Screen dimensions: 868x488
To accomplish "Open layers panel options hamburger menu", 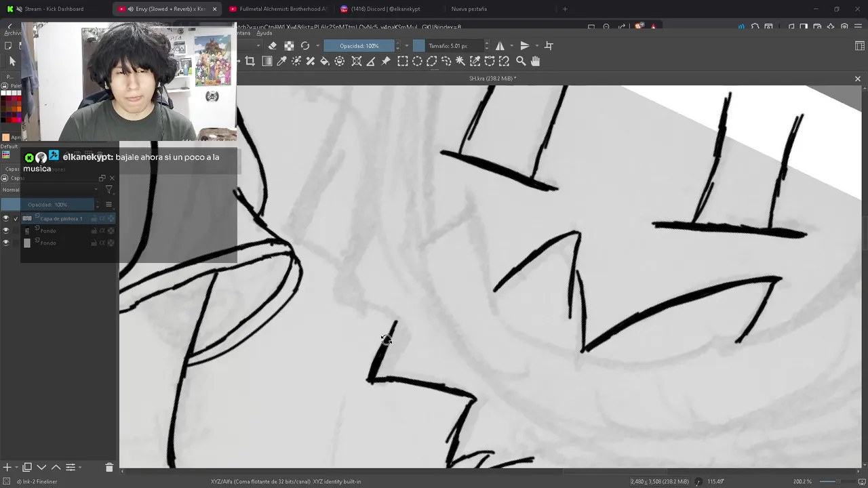I will coord(108,205).
